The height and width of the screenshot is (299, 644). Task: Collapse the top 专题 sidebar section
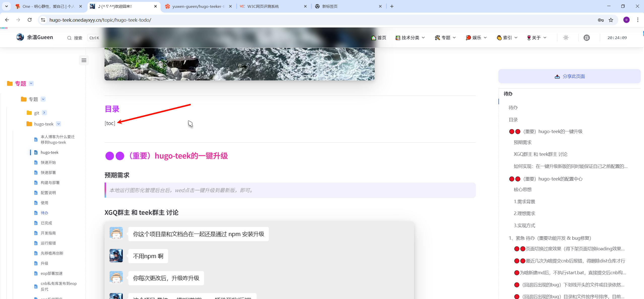point(31,83)
